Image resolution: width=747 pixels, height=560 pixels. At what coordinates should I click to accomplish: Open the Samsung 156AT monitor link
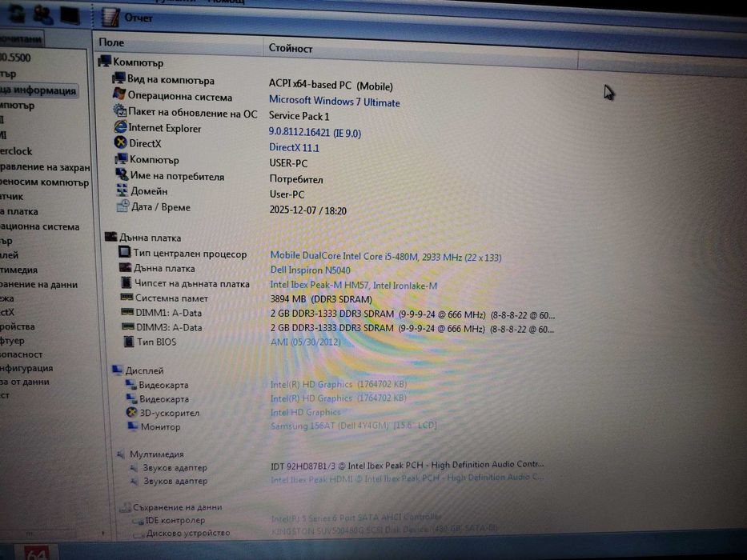click(354, 426)
